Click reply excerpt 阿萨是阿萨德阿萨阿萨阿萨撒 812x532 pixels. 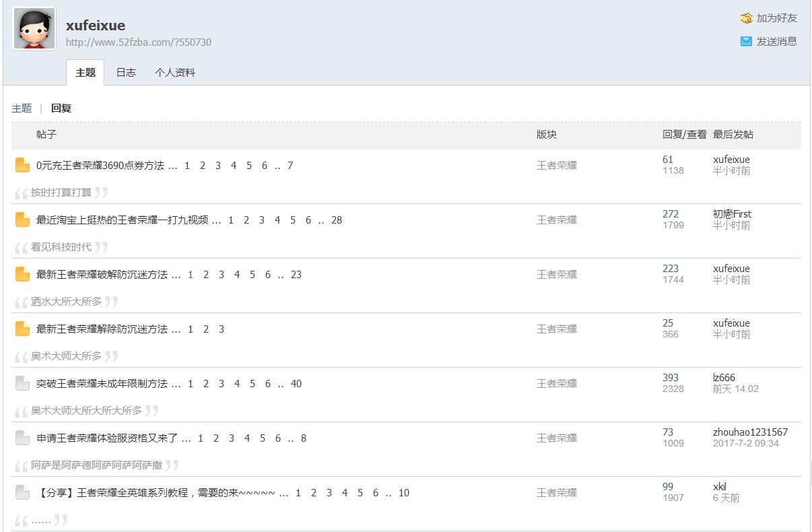coord(97,465)
